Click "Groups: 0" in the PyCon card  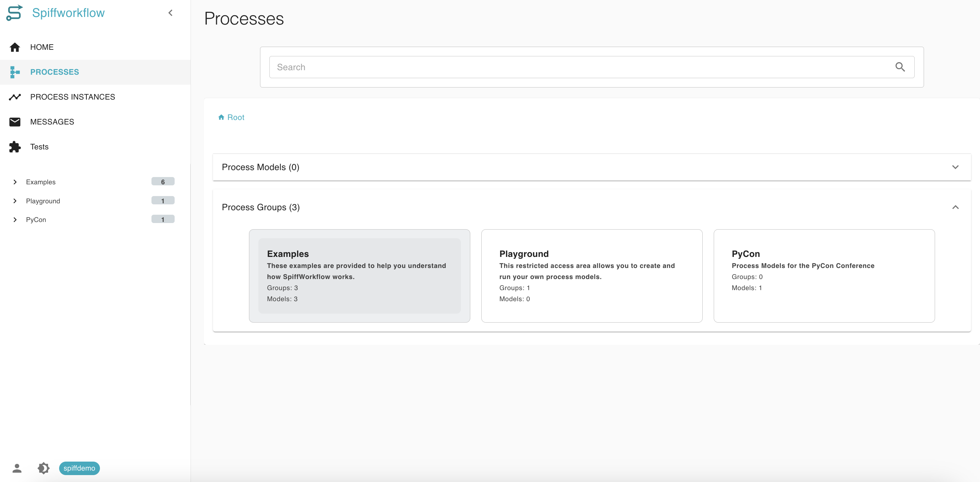747,277
